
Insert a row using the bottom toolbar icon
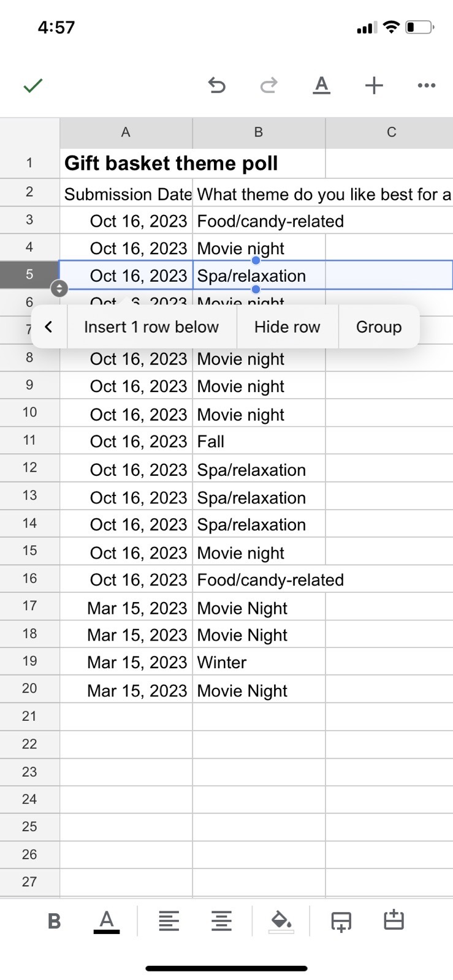coord(341,921)
